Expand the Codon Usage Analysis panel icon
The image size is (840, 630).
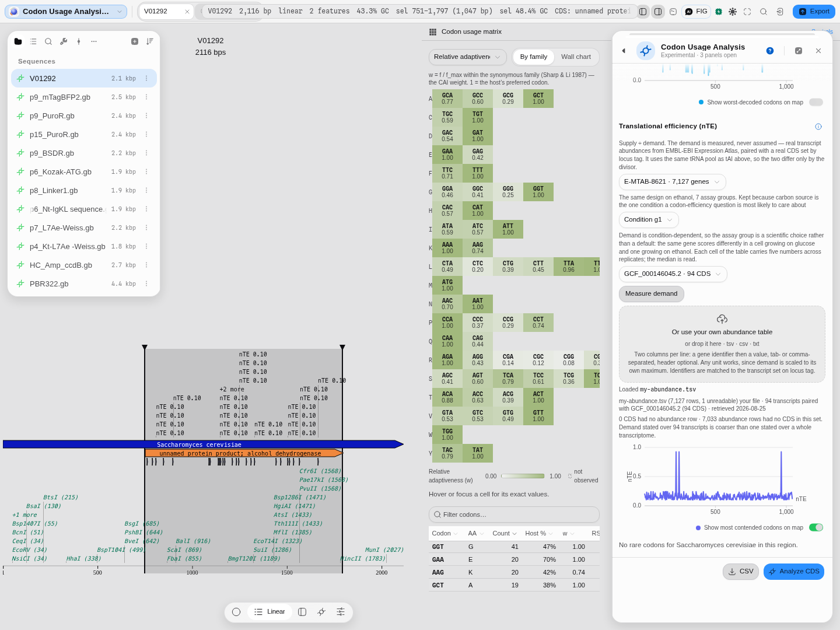(x=799, y=51)
